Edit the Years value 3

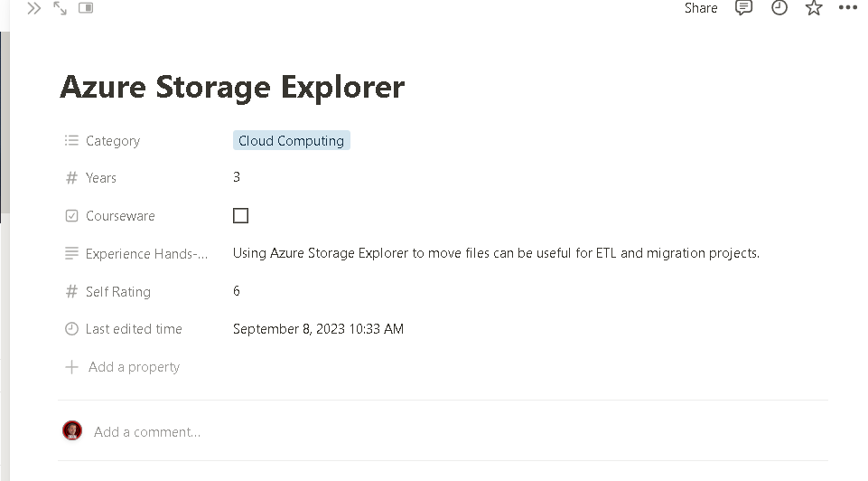(x=237, y=177)
